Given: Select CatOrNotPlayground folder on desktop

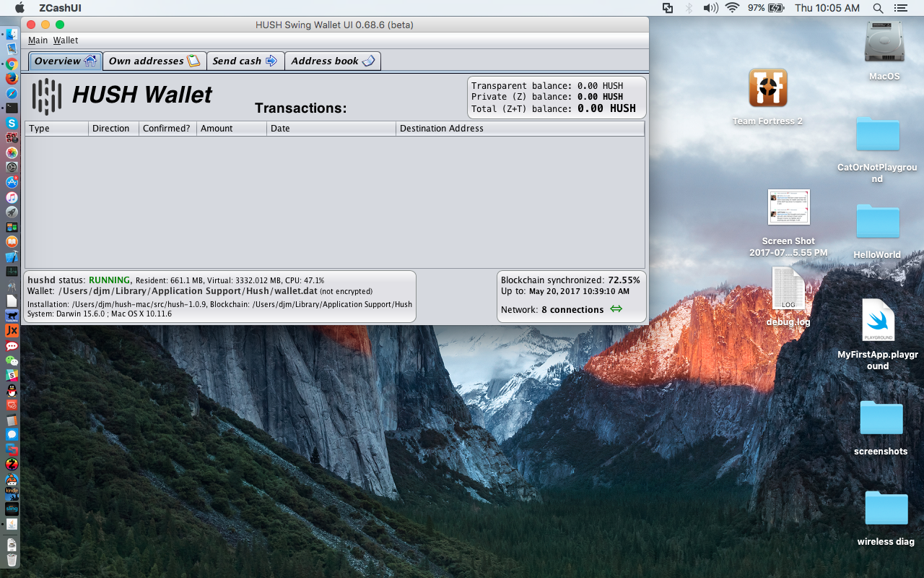Looking at the screenshot, I should click(878, 134).
